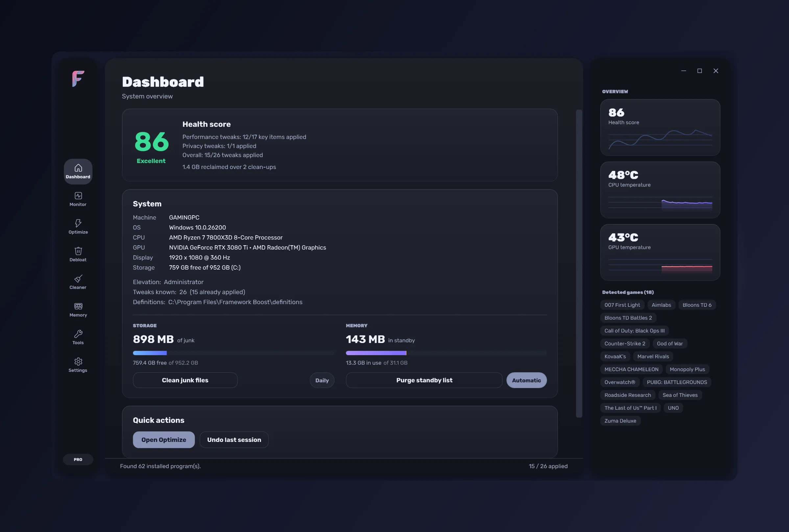The image size is (789, 532).
Task: Select the 007 First Light game chip
Action: [x=622, y=305]
